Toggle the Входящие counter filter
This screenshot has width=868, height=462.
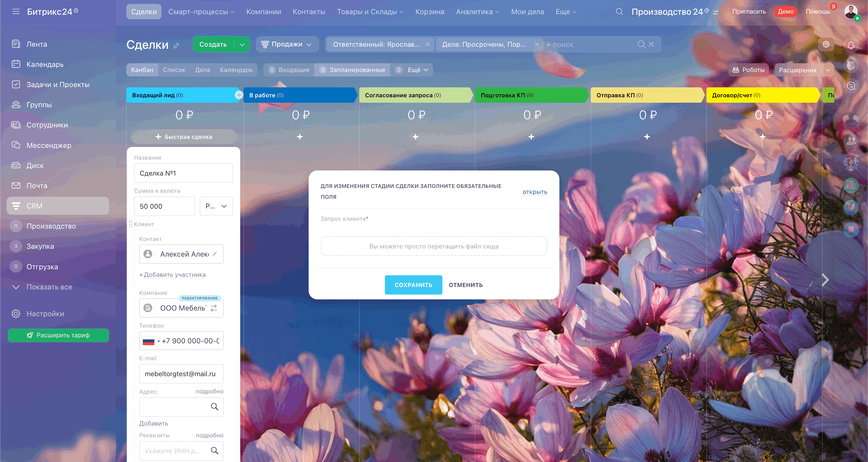tap(289, 70)
